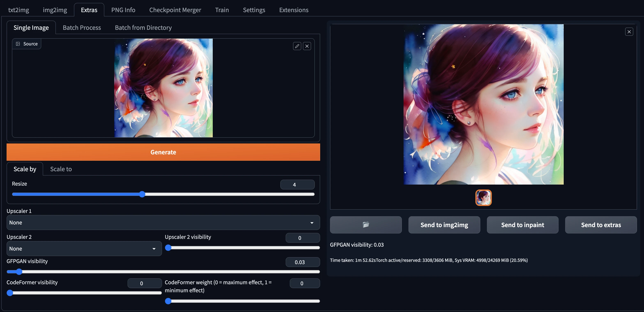Go to the Train tab

(222, 10)
